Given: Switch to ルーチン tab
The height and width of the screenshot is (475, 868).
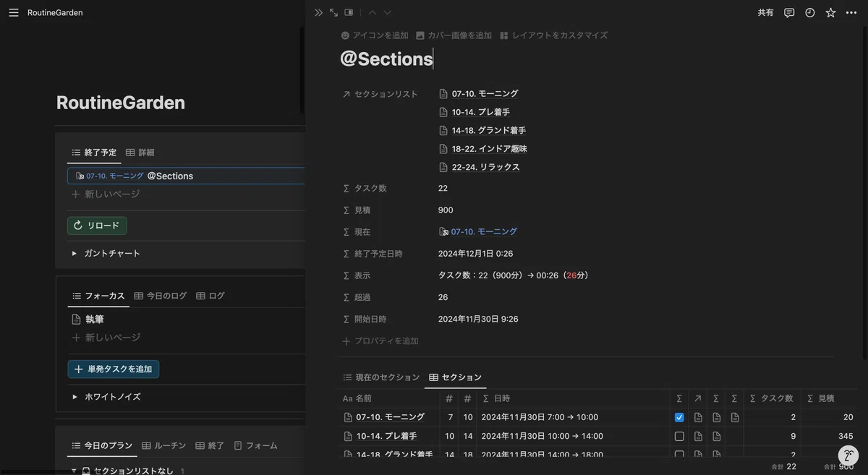Looking at the screenshot, I should (x=163, y=445).
